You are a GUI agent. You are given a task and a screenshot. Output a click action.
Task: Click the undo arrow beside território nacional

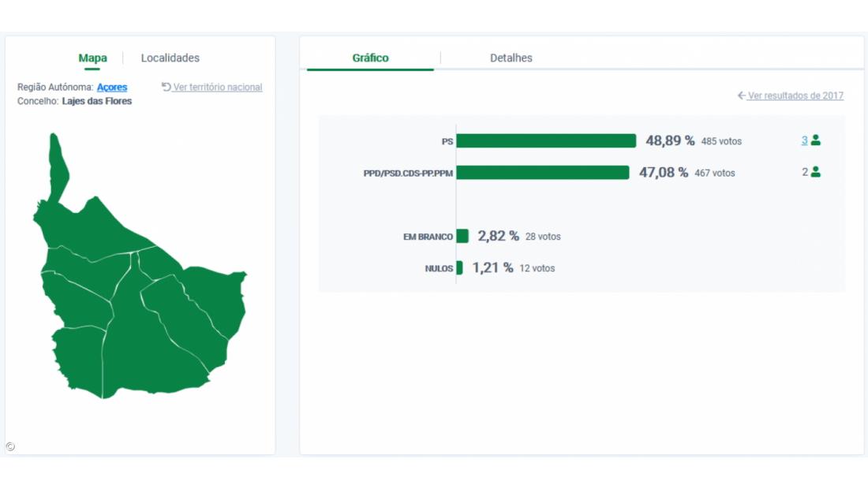pos(166,87)
